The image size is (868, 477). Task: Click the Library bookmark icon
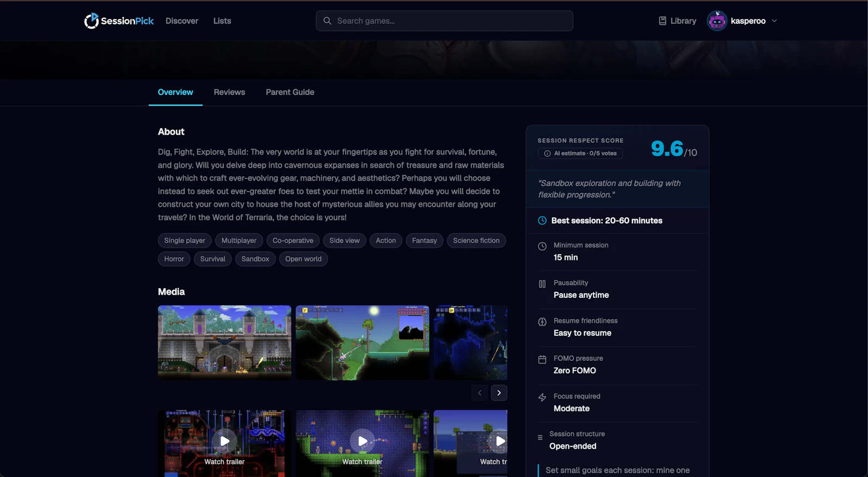pyautogui.click(x=662, y=21)
